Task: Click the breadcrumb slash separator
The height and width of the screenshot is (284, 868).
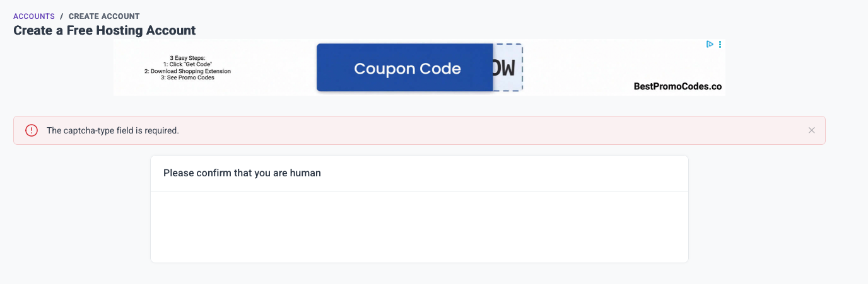Action: point(62,16)
